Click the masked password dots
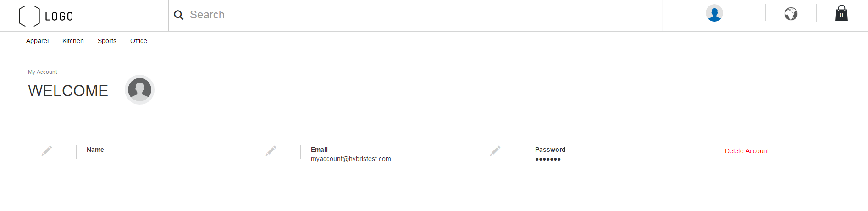This screenshot has height=211, width=868. (548, 159)
